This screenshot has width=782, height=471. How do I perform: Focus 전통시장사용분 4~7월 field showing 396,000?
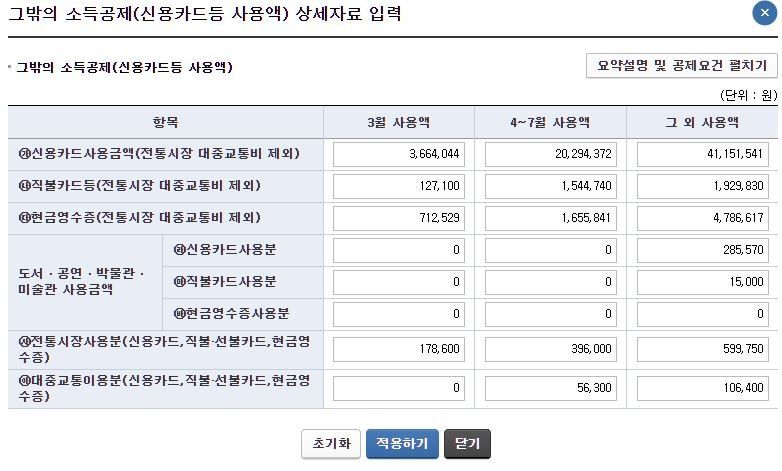click(550, 350)
